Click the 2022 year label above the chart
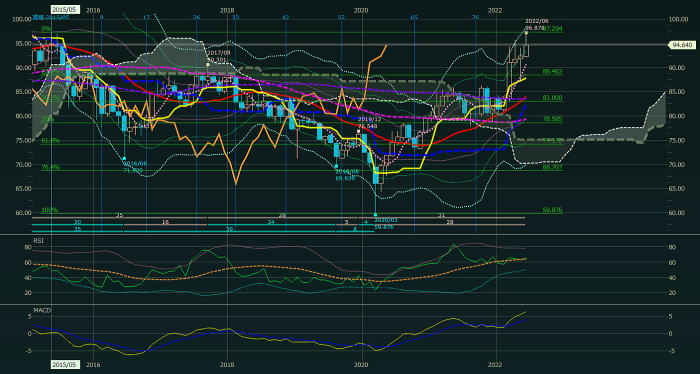 [x=496, y=10]
